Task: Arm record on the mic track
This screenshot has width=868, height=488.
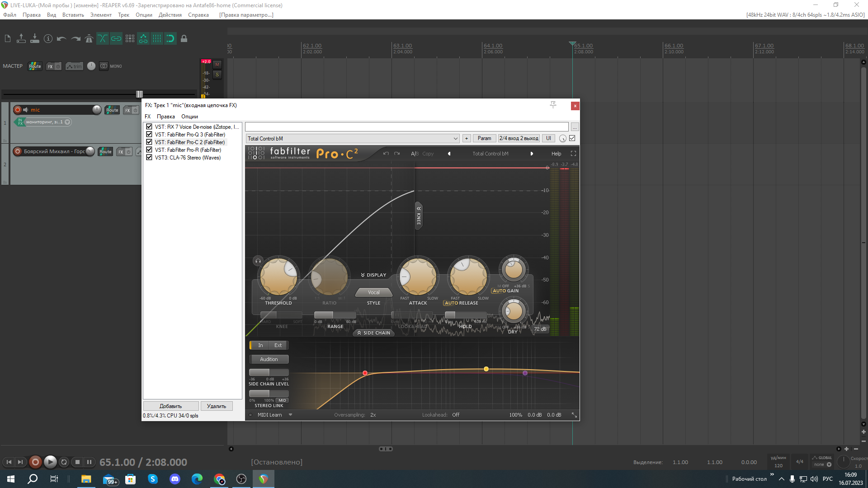Action: (x=18, y=110)
